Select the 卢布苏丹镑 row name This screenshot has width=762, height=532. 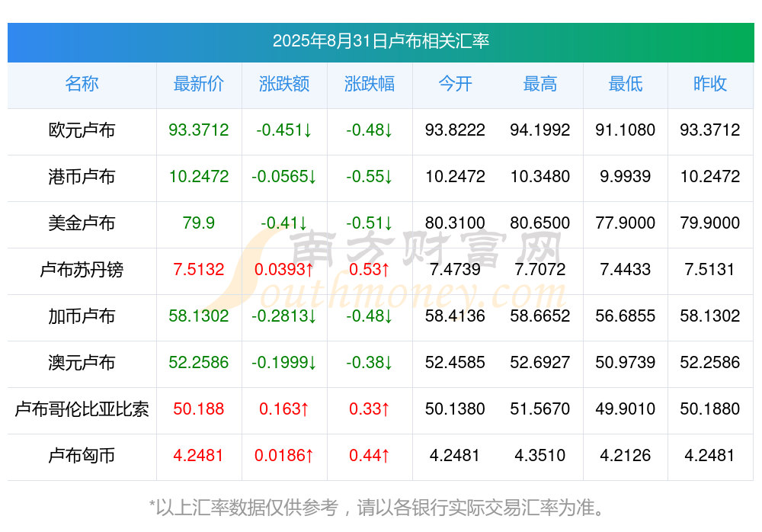[82, 269]
